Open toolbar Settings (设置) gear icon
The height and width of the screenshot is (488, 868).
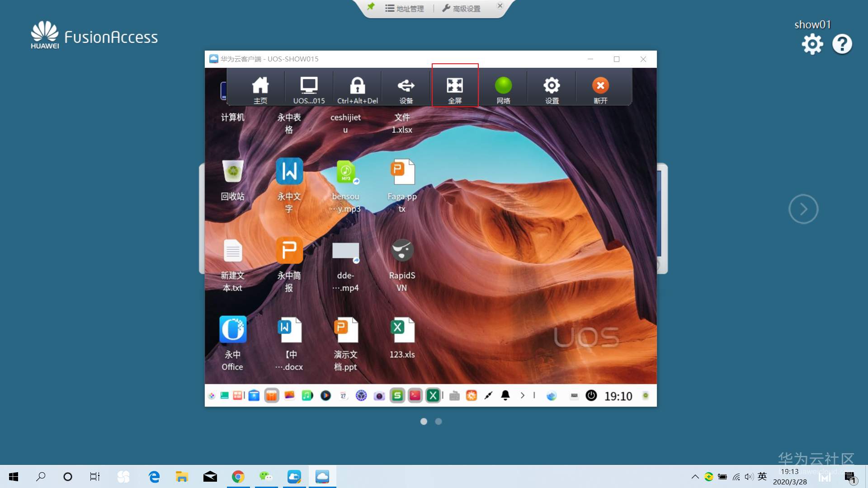click(552, 86)
